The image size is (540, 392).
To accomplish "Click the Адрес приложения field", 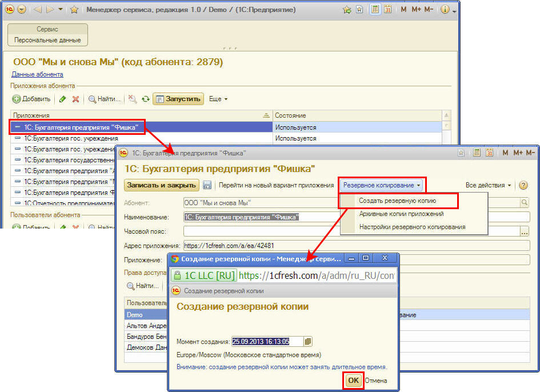I will (357, 246).
